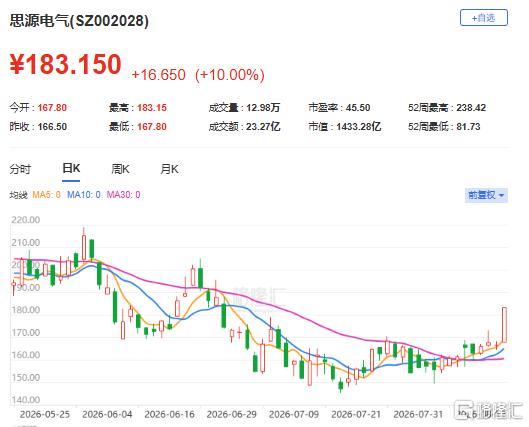Toggle the MA5 moving average label
The image size is (529, 427).
47,195
